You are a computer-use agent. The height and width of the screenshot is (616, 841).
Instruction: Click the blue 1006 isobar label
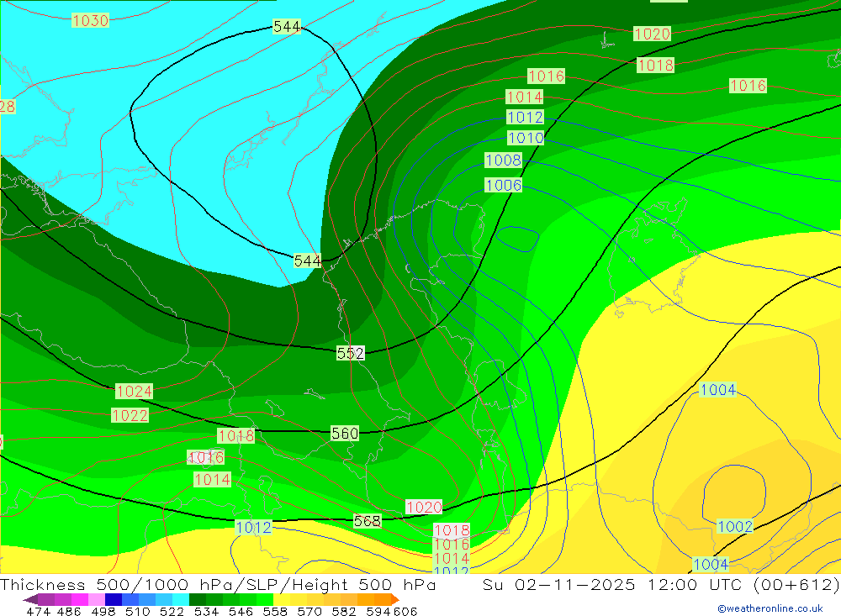click(x=503, y=185)
